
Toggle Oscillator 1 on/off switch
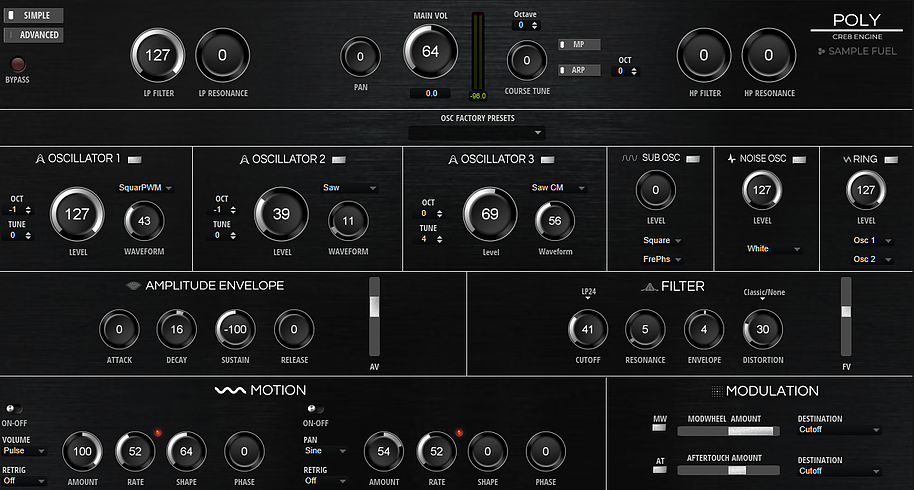(x=135, y=159)
